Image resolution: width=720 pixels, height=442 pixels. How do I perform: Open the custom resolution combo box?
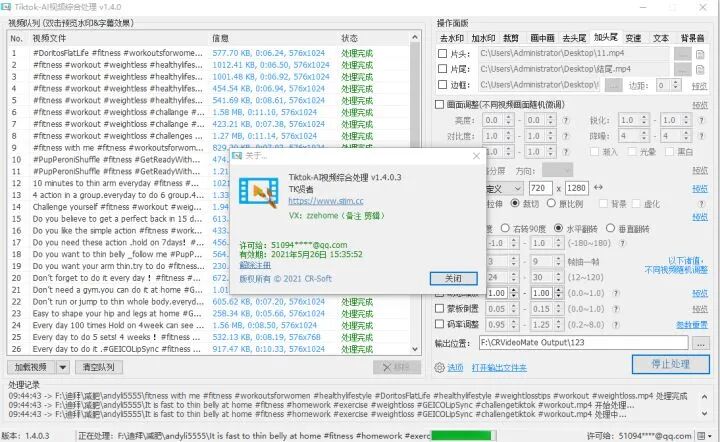pyautogui.click(x=504, y=188)
